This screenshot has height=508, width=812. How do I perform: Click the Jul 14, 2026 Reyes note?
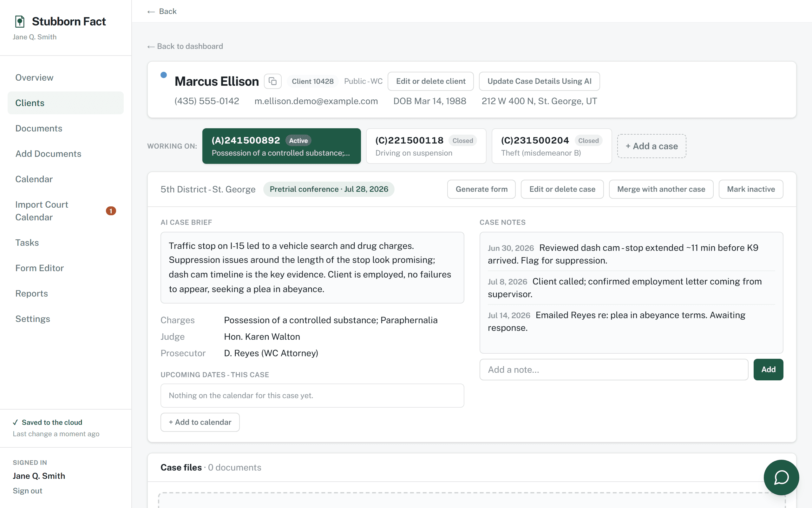(631, 322)
